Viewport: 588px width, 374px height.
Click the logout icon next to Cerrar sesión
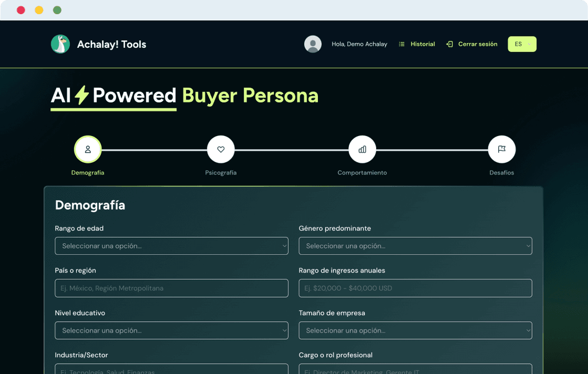click(449, 44)
